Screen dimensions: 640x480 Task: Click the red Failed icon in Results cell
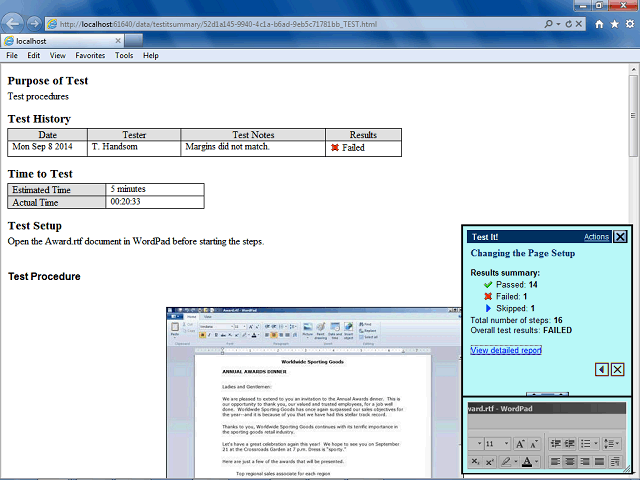335,148
